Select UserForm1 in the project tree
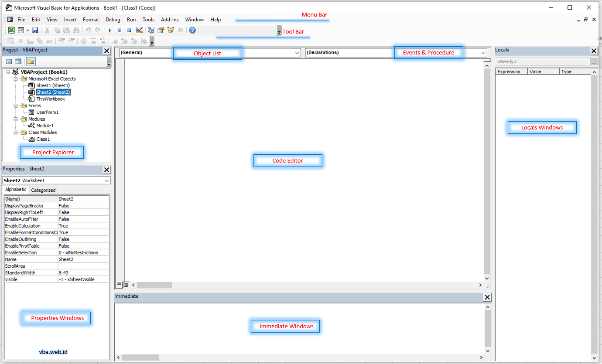The image size is (602, 364). pos(48,112)
